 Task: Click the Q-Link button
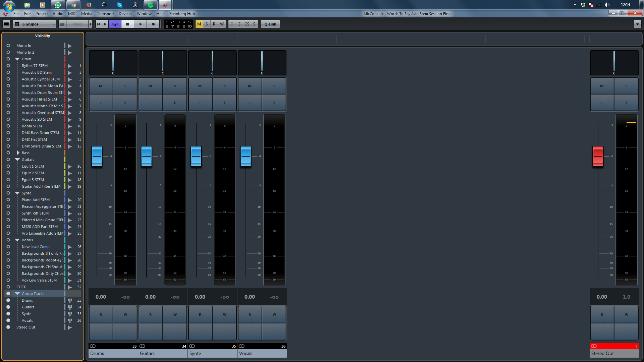point(270,24)
